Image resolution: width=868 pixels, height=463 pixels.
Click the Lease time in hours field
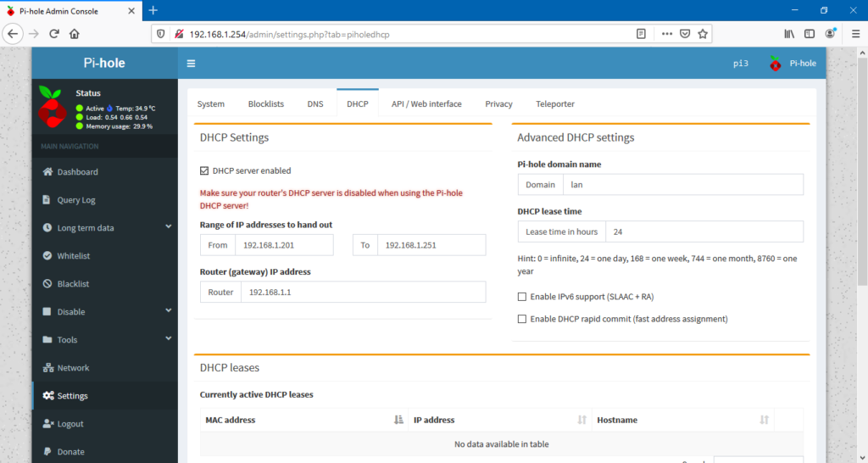pos(704,231)
